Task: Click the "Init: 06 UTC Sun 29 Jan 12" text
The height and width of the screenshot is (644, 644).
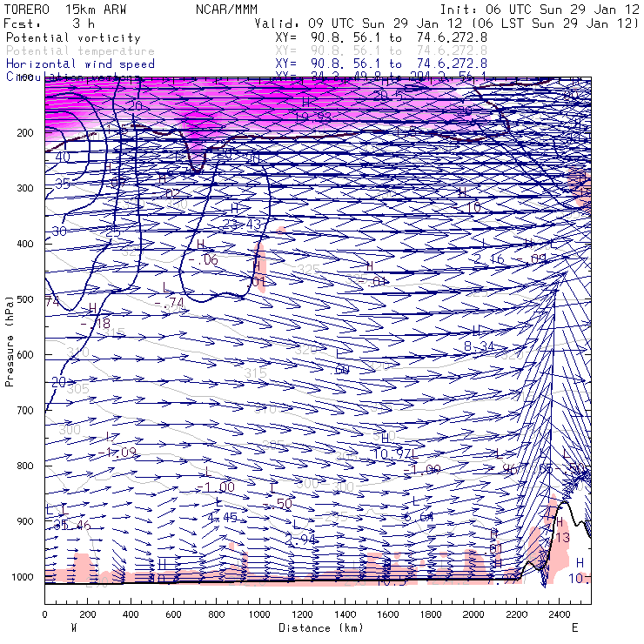Action: [x=540, y=10]
